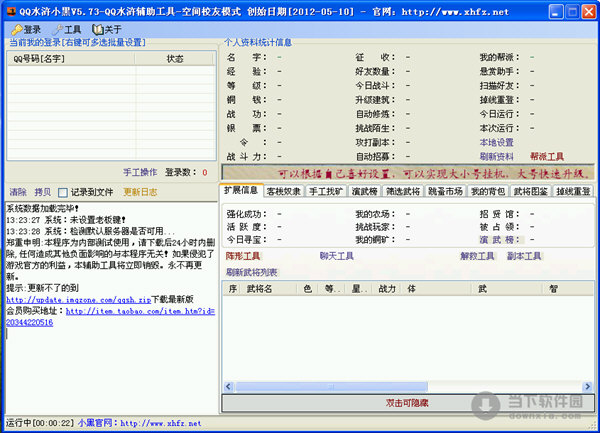Image resolution: width=600 pixels, height=433 pixels.
Task: Click right arrow of horizontal scrollbar
Action: (587, 386)
